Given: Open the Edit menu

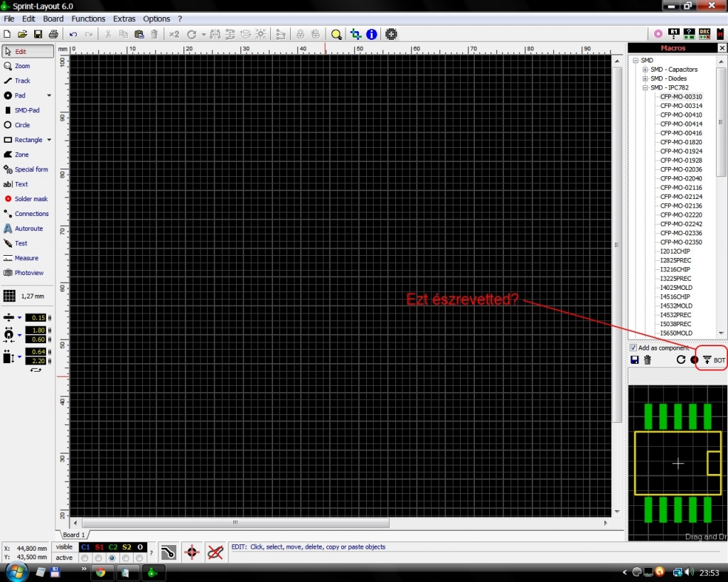Looking at the screenshot, I should click(x=28, y=18).
